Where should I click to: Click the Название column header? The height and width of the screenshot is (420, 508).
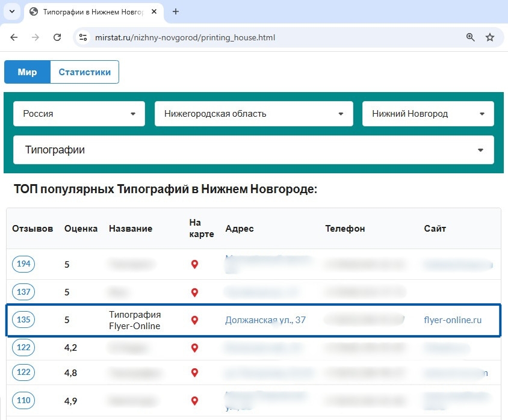click(131, 229)
